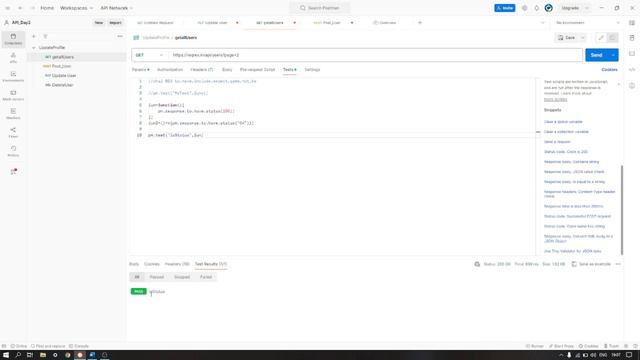Add a new collection with plus icon
Screen dimensions: 640x360
click(34, 36)
